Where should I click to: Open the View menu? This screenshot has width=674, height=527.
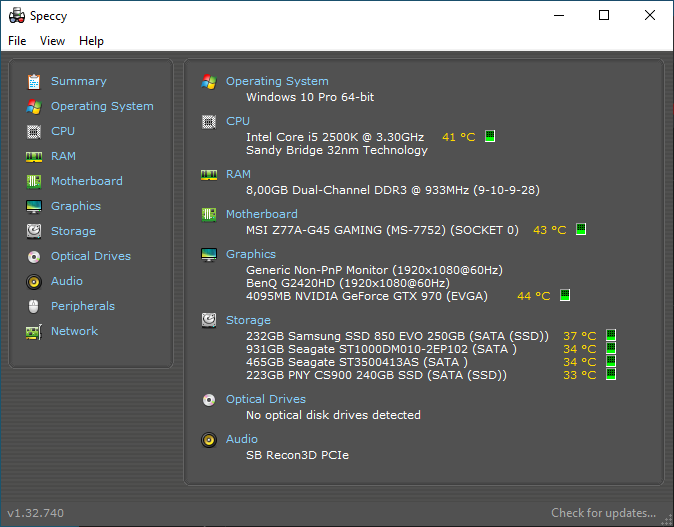click(x=52, y=41)
